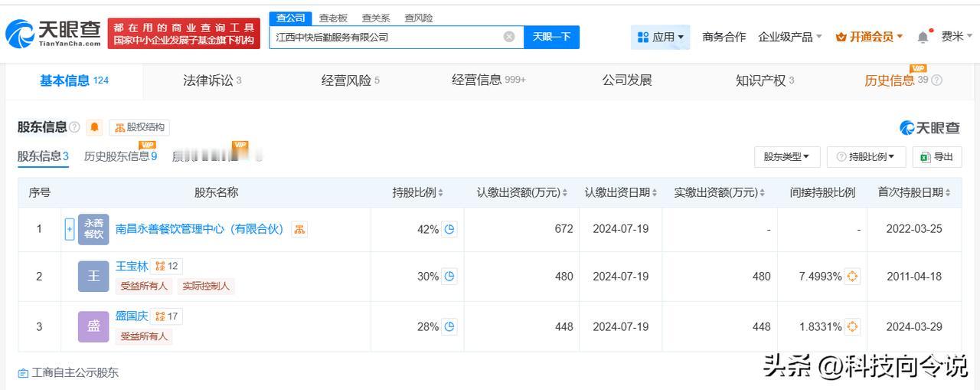Open the 开通会员 dropdown

[869, 37]
